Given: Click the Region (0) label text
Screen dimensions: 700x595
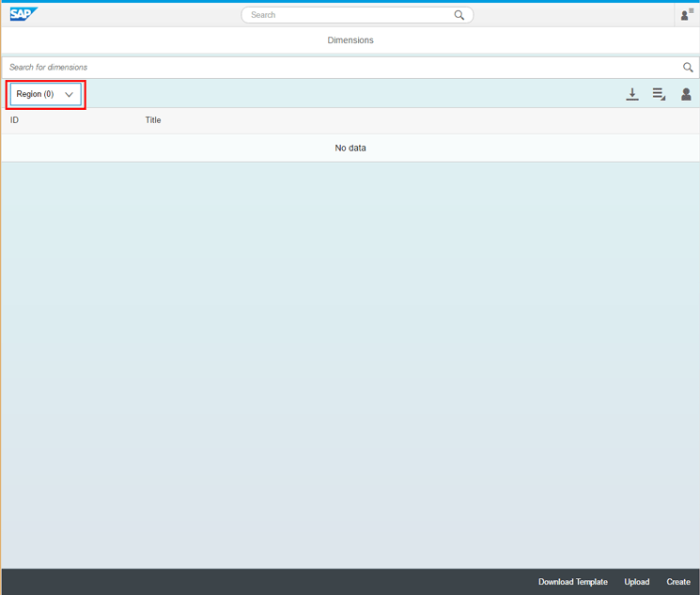Looking at the screenshot, I should (35, 94).
